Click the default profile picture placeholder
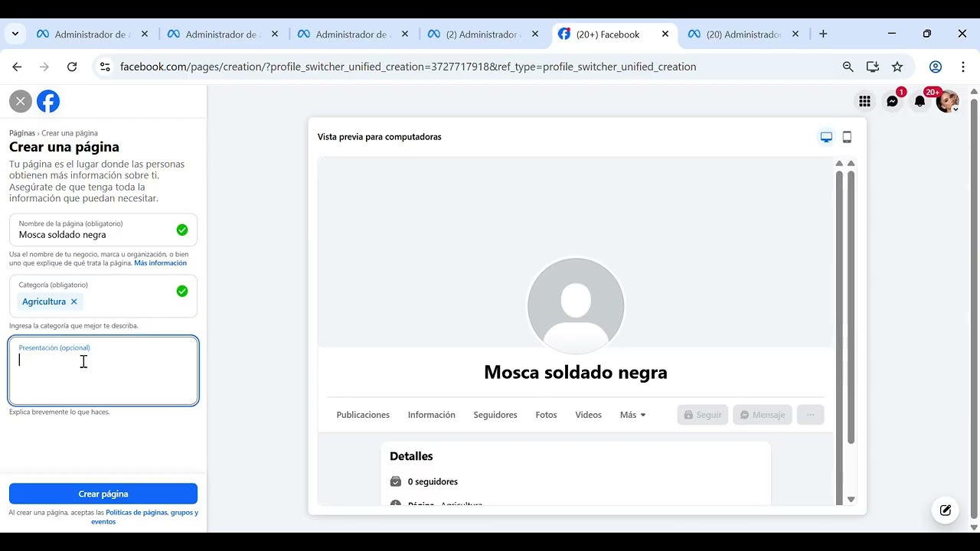The image size is (980, 551). click(576, 306)
